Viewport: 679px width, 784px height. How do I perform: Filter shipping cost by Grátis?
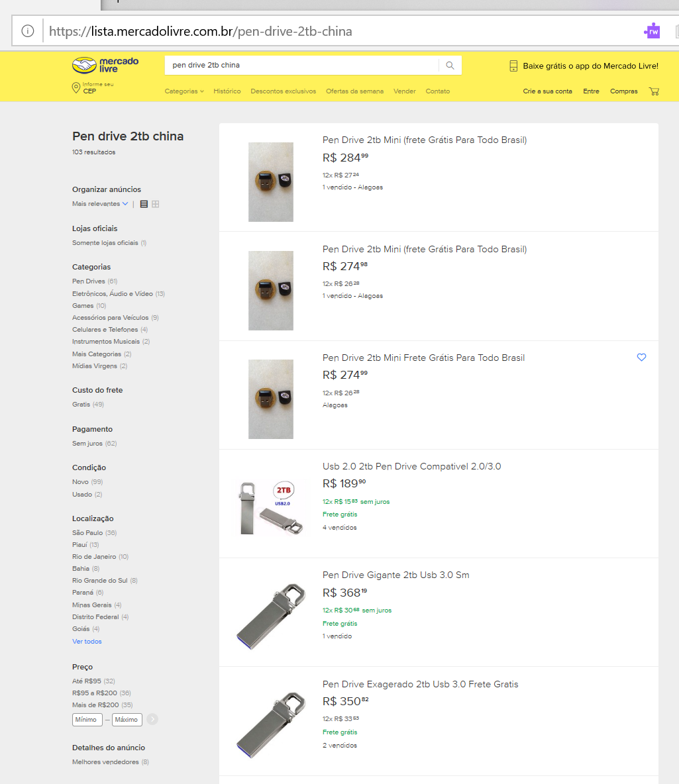[81, 405]
